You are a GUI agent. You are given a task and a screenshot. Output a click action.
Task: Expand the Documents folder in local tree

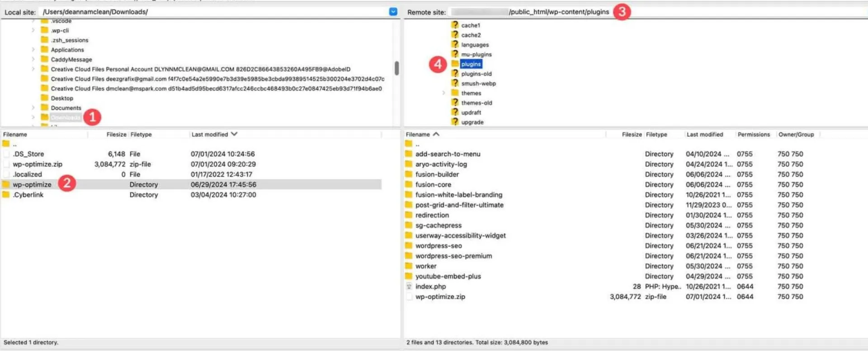pyautogui.click(x=33, y=108)
